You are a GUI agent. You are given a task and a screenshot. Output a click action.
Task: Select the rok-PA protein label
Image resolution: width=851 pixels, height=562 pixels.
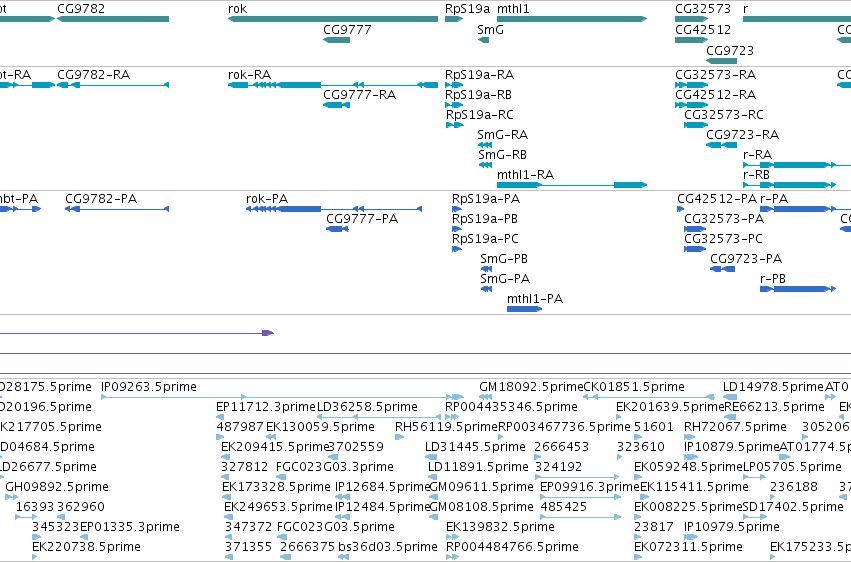[267, 199]
